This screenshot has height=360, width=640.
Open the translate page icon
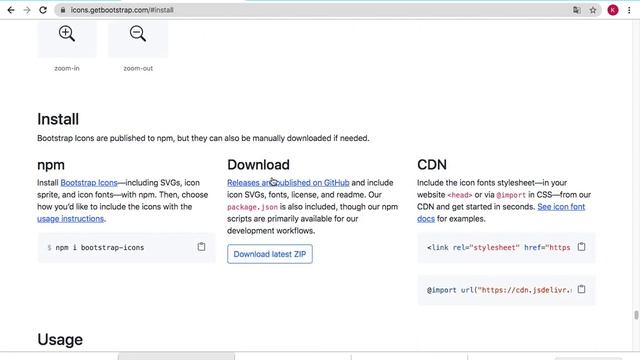coord(577,10)
